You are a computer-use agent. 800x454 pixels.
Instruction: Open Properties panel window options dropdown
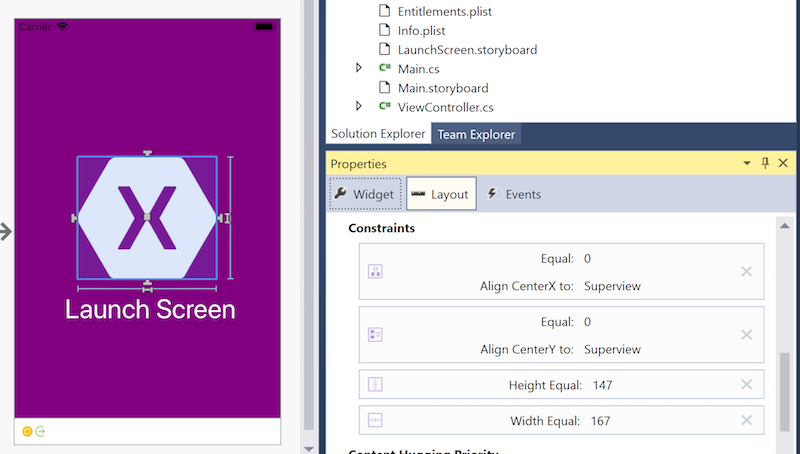747,163
